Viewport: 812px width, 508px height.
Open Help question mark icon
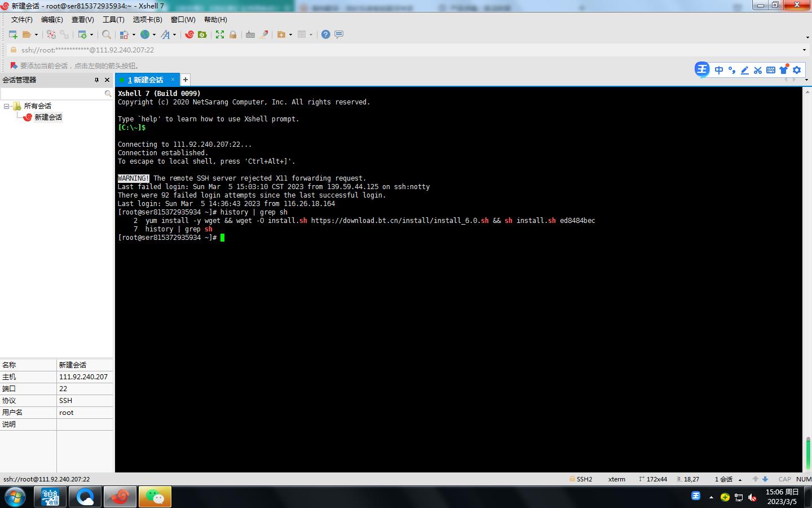click(325, 34)
